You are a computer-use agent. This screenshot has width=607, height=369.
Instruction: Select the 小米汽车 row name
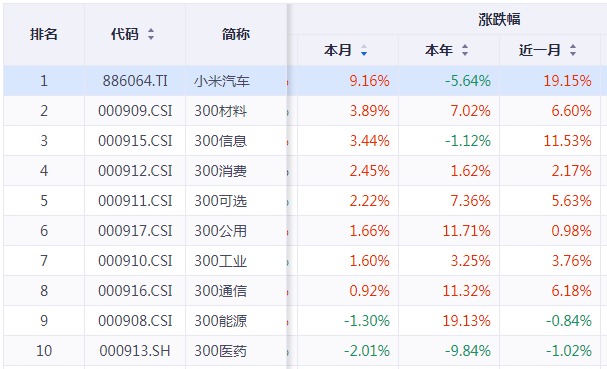pyautogui.click(x=222, y=81)
